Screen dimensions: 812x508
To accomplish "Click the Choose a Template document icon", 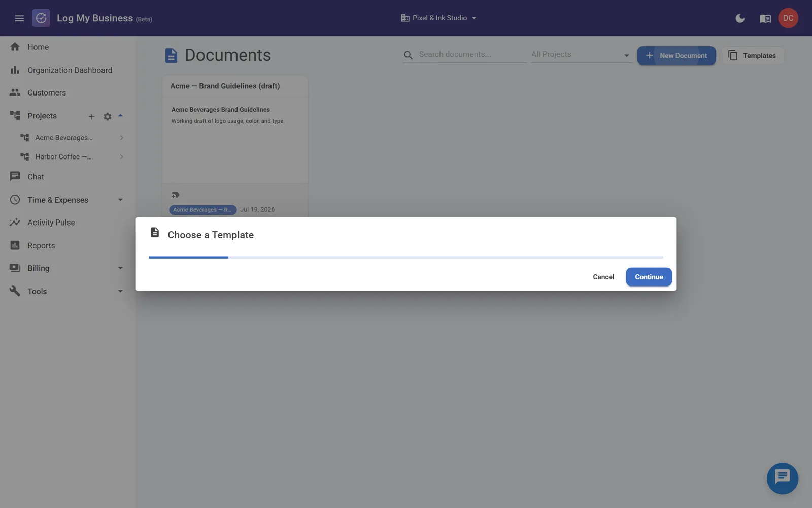I will click(155, 233).
